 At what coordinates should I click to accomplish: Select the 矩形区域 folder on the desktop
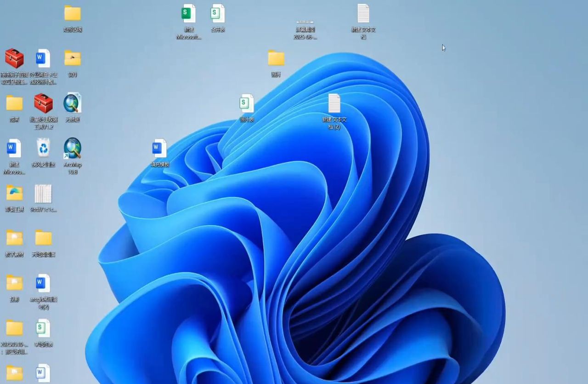pyautogui.click(x=73, y=13)
